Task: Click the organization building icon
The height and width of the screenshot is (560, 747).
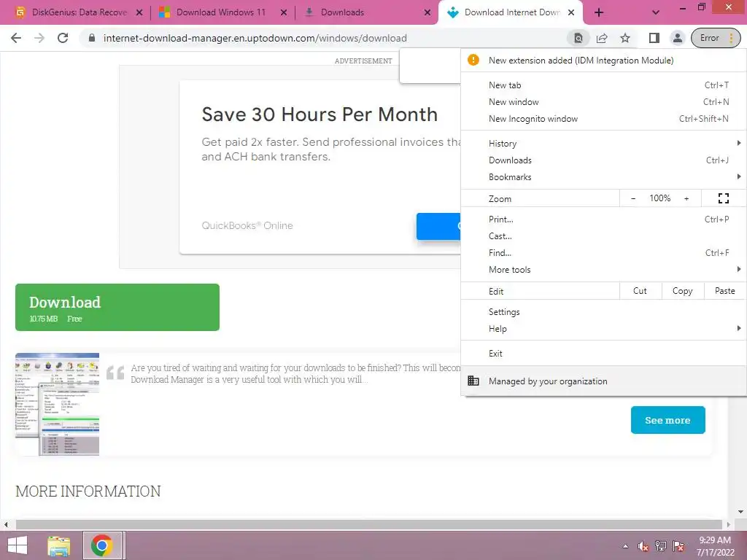Action: [473, 381]
